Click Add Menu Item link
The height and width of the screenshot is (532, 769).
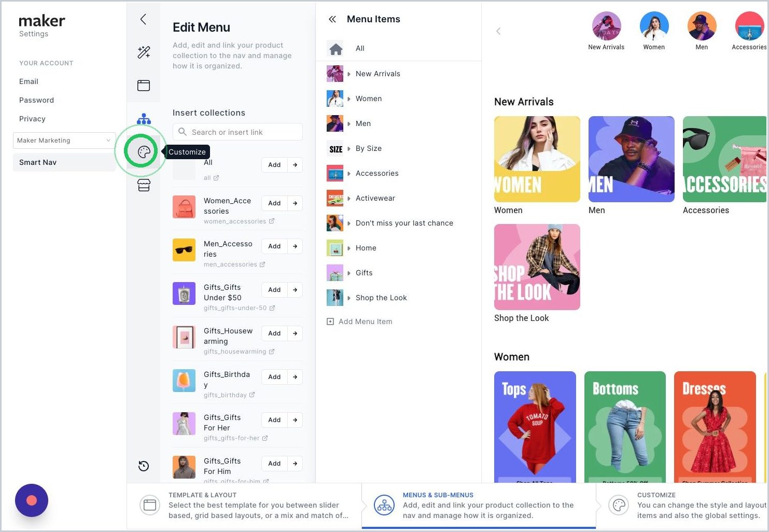365,321
